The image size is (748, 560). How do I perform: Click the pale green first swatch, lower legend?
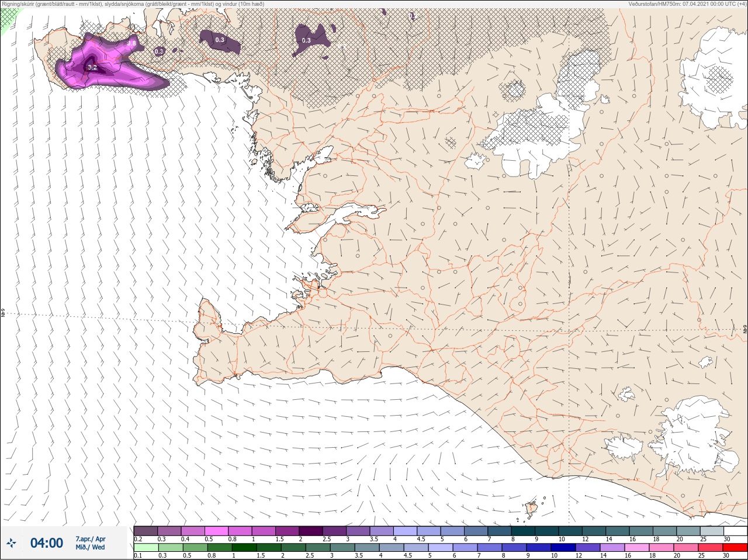coord(146,548)
